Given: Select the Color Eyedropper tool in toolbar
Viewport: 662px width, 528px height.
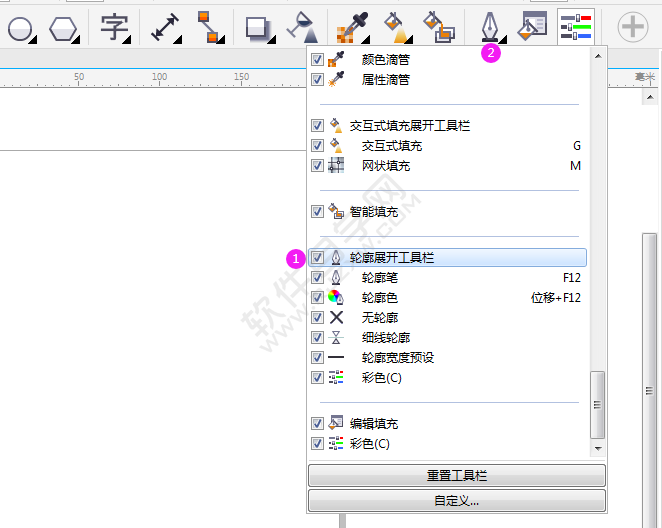Looking at the screenshot, I should pos(352,27).
